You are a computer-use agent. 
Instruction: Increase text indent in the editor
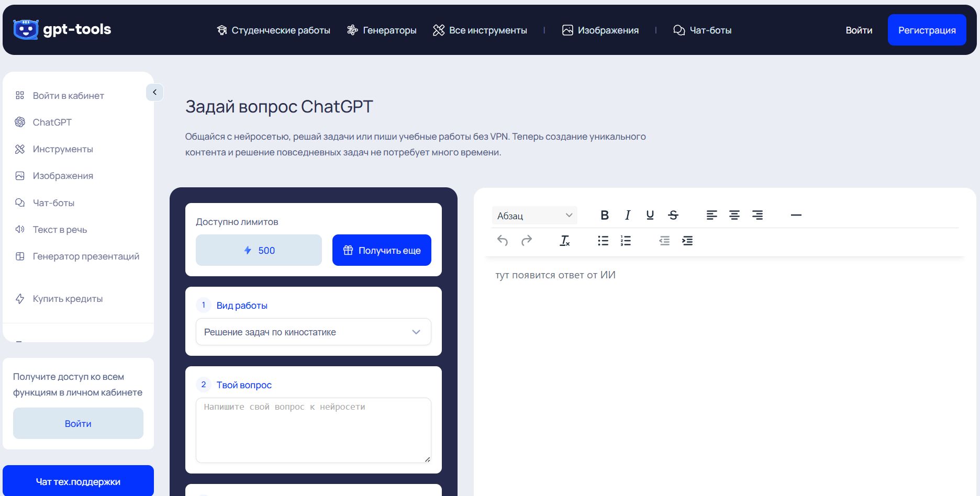pos(687,241)
